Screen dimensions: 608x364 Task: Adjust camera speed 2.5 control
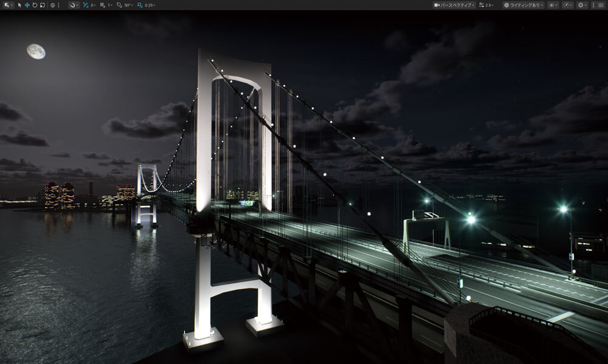486,5
